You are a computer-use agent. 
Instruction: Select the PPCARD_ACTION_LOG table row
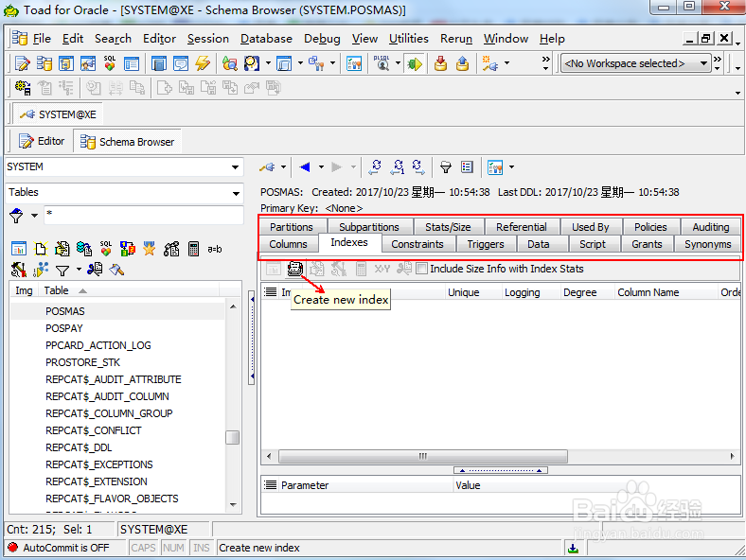pyautogui.click(x=117, y=345)
